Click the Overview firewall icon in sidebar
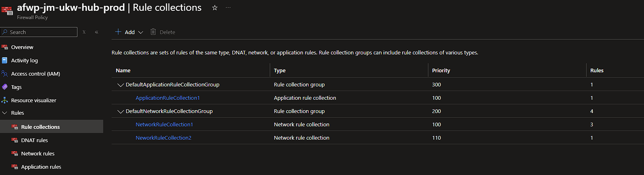This screenshot has height=175, width=644. click(x=5, y=47)
